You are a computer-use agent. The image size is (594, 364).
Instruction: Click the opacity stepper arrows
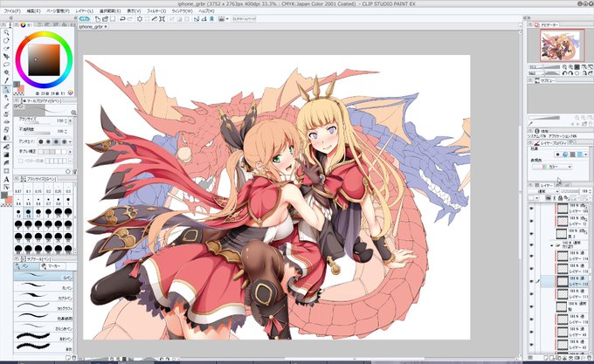[x=66, y=131]
